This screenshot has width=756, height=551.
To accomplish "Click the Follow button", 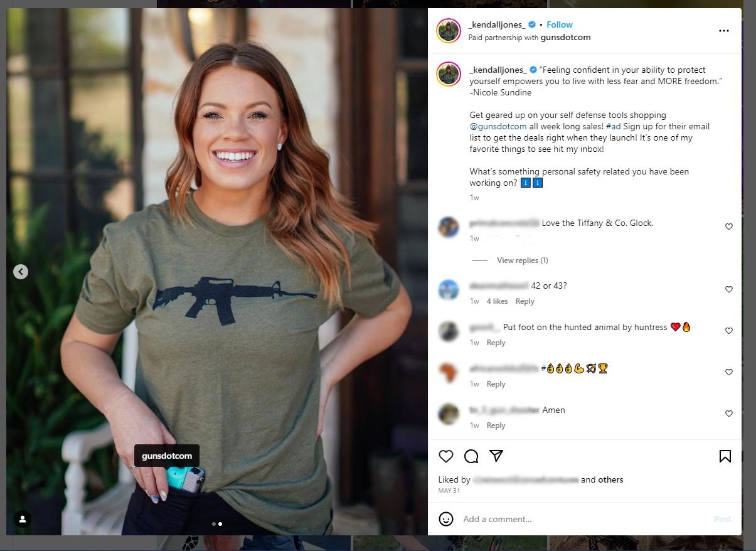I will (x=559, y=24).
